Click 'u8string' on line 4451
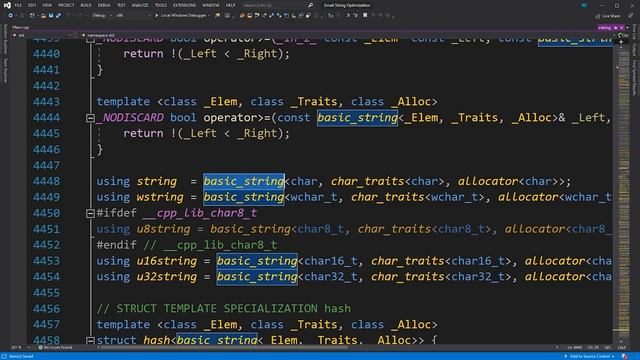 coord(163,229)
